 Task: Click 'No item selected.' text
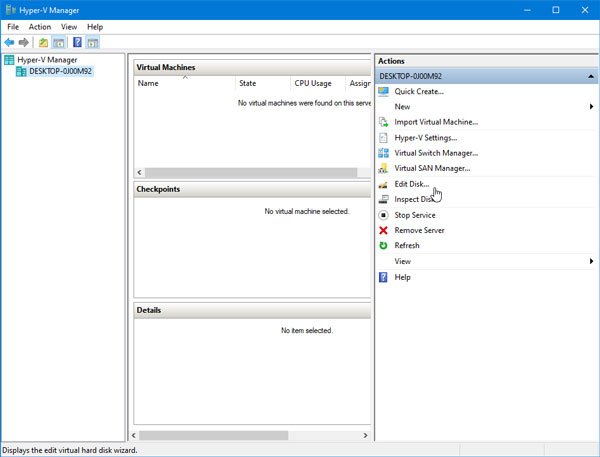[307, 330]
